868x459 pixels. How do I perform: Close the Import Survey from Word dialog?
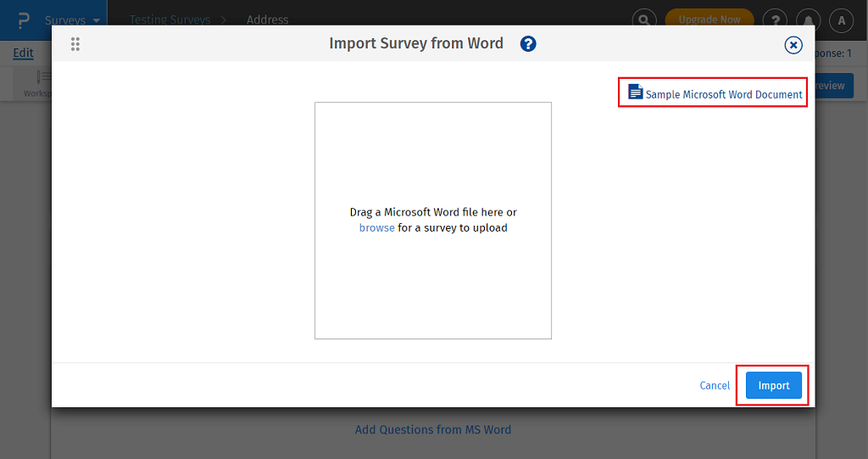pos(793,45)
